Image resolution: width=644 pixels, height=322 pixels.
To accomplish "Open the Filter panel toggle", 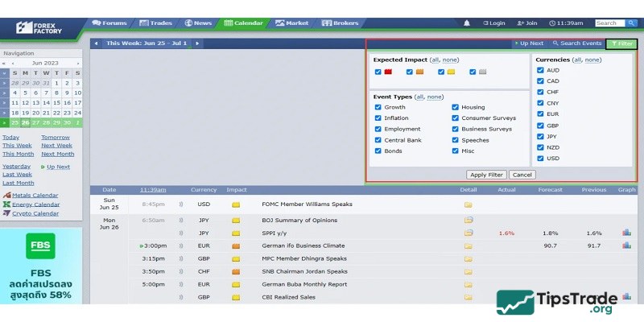I will [x=621, y=43].
